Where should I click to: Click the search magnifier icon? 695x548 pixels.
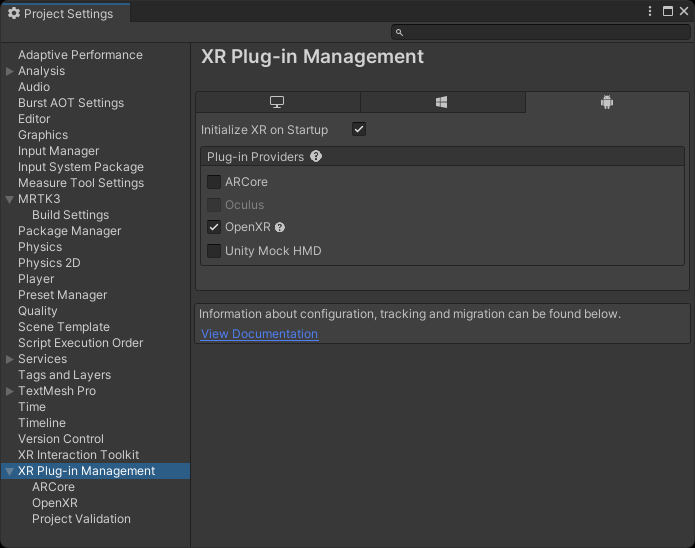(399, 33)
